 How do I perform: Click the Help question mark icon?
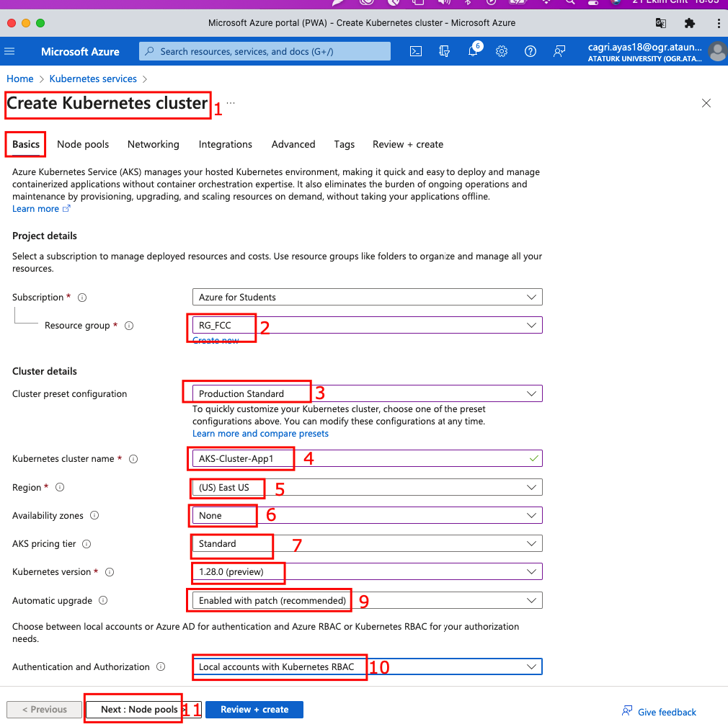(x=531, y=51)
